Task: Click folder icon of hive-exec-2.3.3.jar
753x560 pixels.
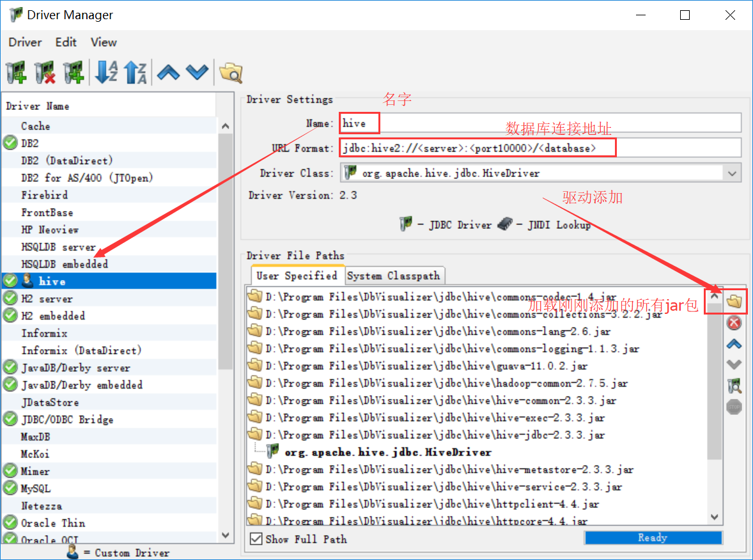Action: point(255,417)
